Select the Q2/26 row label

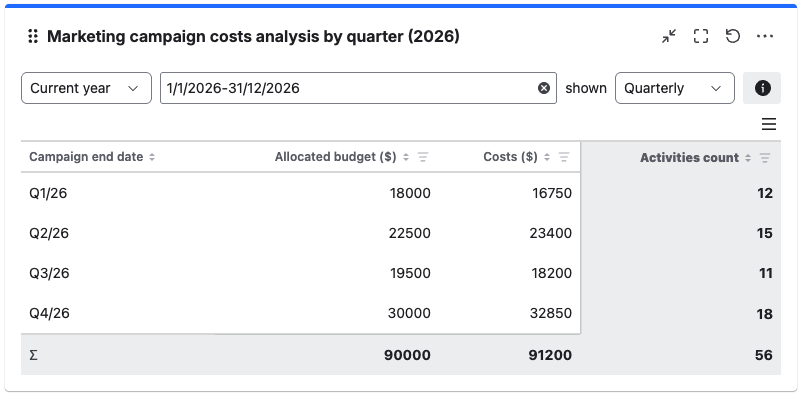pyautogui.click(x=49, y=233)
